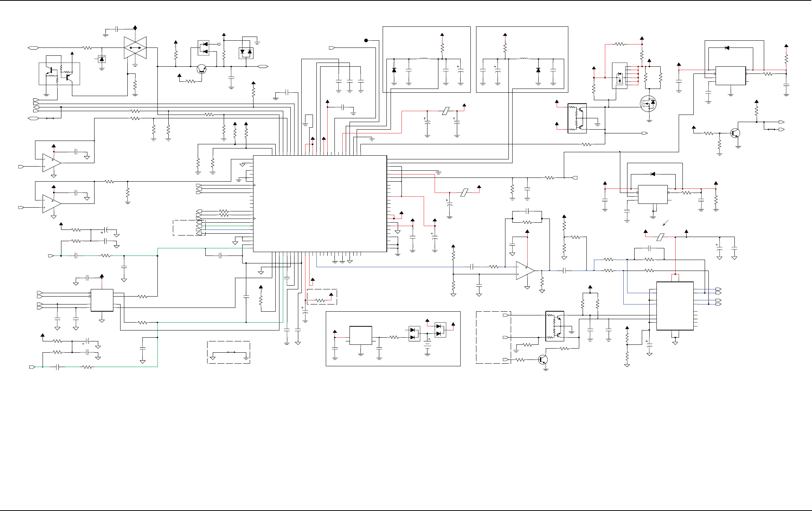Click the NPN transistor in the upper right
Viewport: 812px width, 511px height.
pyautogui.click(x=735, y=133)
